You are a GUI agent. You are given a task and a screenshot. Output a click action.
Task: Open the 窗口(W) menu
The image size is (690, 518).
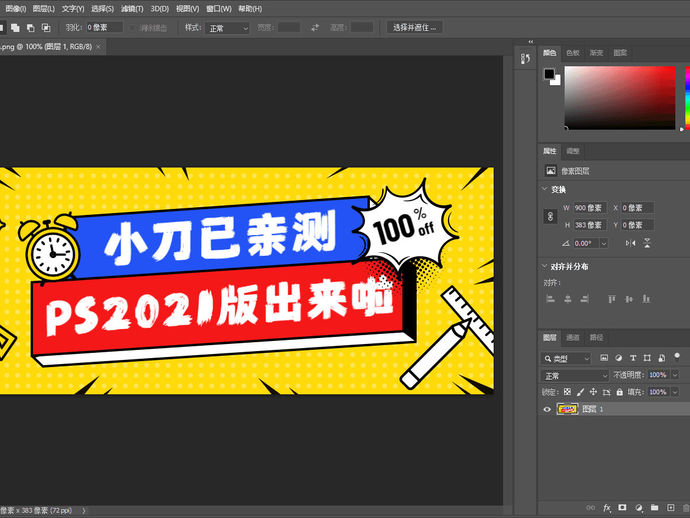pyautogui.click(x=219, y=9)
